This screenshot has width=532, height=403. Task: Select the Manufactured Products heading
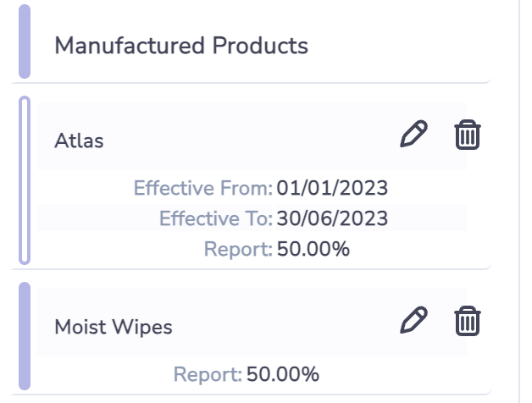coord(181,46)
